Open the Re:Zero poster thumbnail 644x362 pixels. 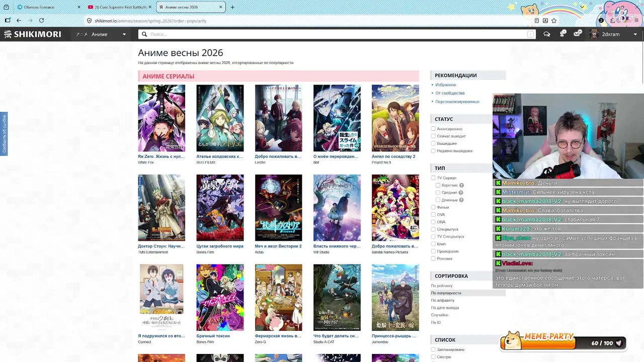162,118
